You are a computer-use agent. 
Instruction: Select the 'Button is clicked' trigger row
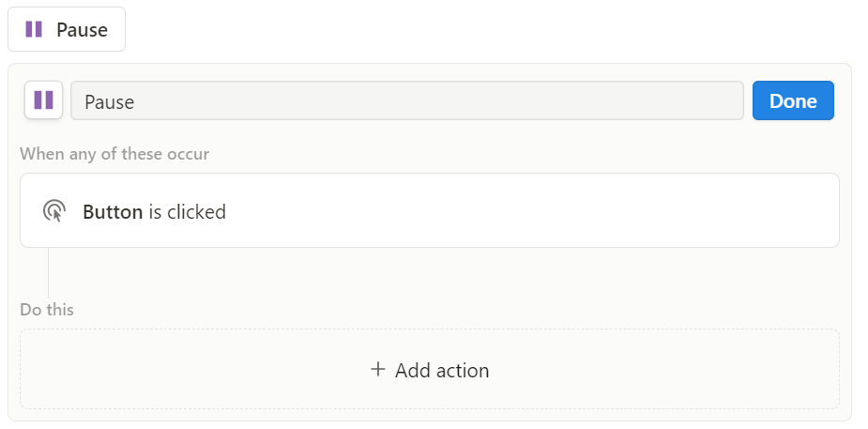click(x=430, y=210)
